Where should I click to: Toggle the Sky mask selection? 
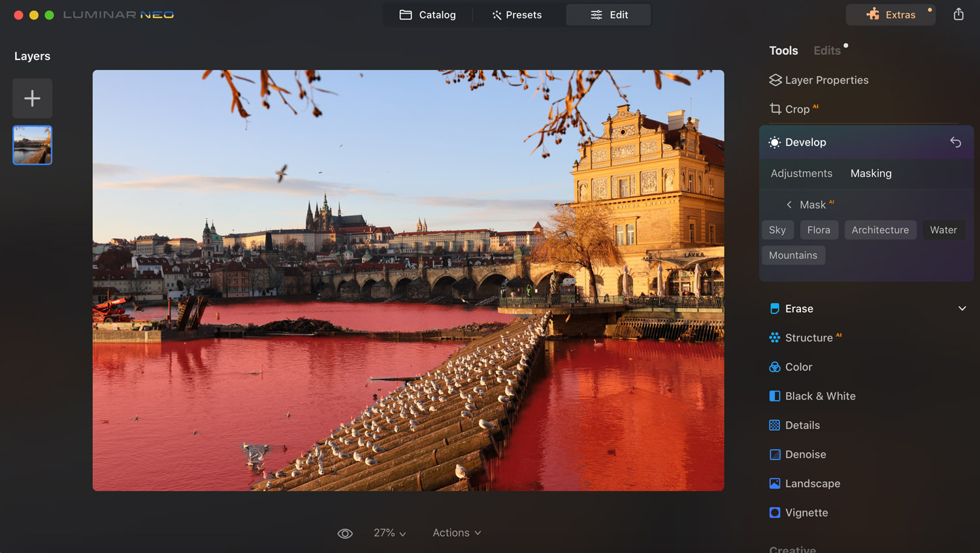[x=777, y=230]
